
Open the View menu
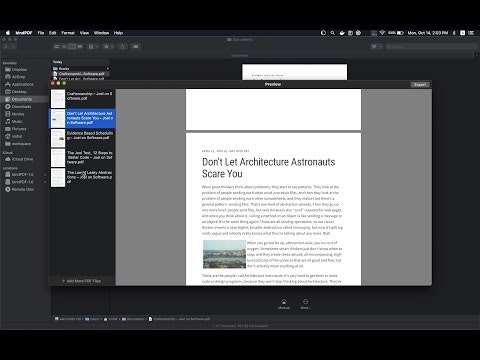84,33
